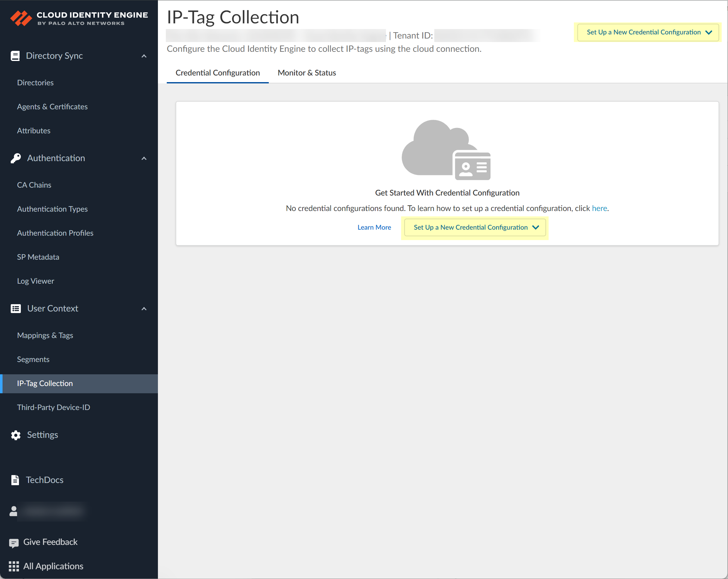Screen dimensions: 728x579
Task: Click the TechDocs document icon
Action: [15, 480]
